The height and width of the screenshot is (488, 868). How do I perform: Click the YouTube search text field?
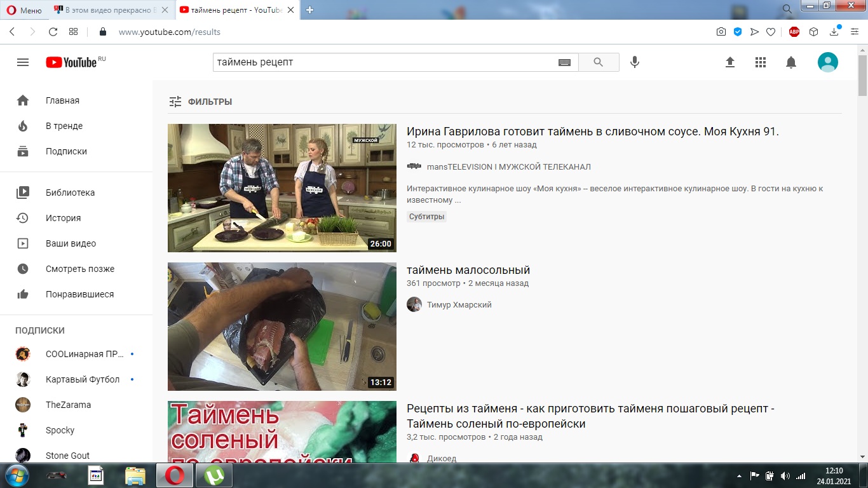(x=385, y=62)
